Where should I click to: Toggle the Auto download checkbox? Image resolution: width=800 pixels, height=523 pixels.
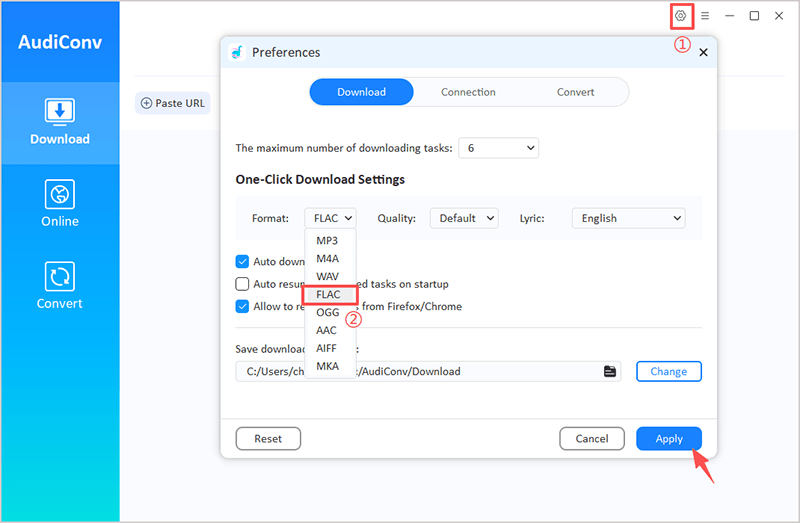click(x=242, y=262)
